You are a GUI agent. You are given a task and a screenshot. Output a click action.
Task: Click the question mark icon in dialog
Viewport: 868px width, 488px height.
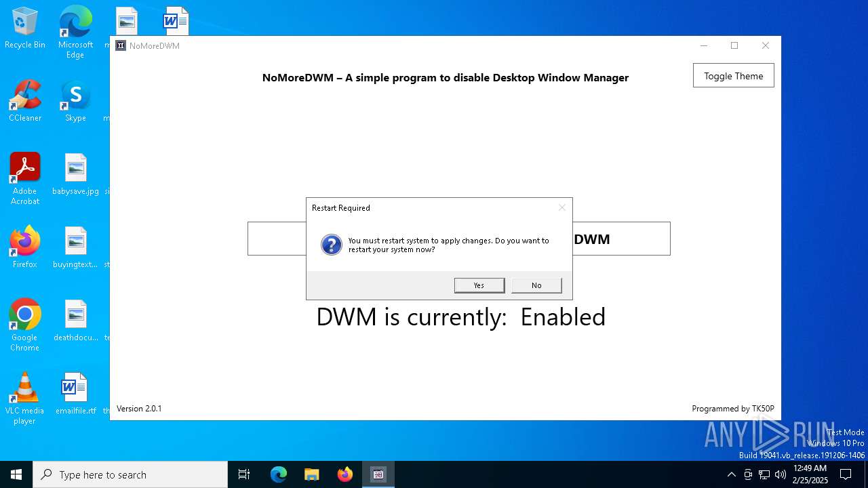tap(332, 245)
